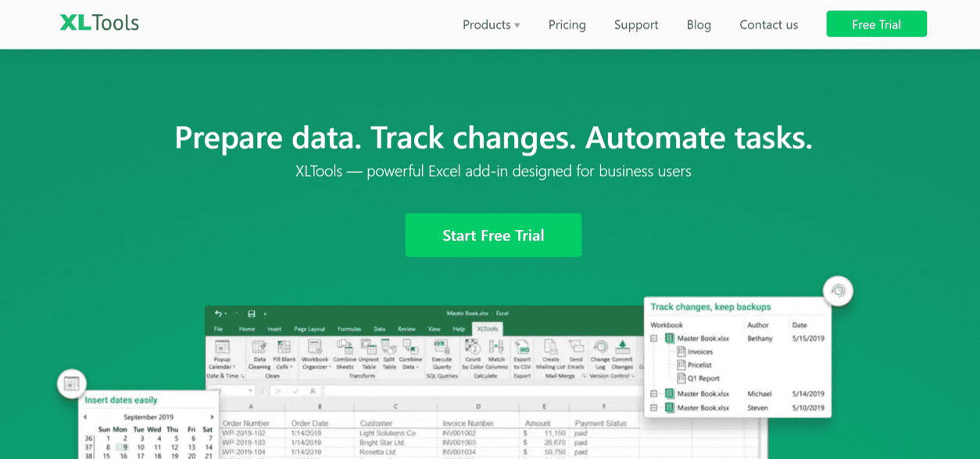Switch to the Home ribbon tab
980x459 pixels.
[247, 329]
